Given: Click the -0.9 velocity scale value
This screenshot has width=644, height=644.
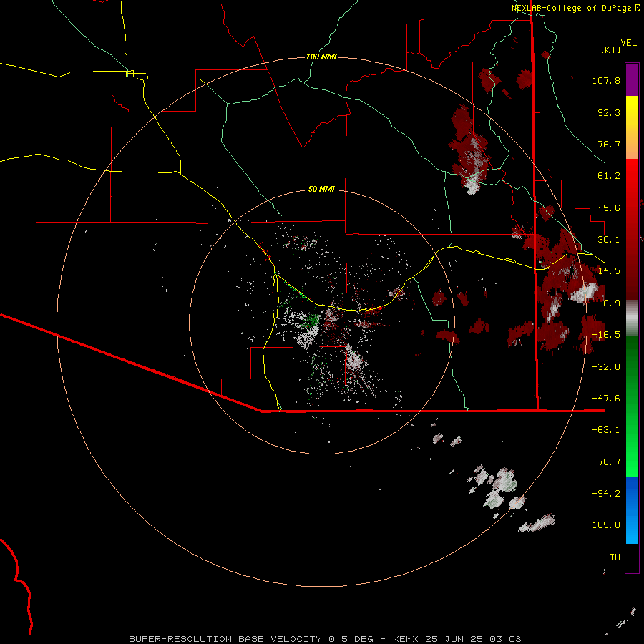Looking at the screenshot, I should (x=609, y=303).
